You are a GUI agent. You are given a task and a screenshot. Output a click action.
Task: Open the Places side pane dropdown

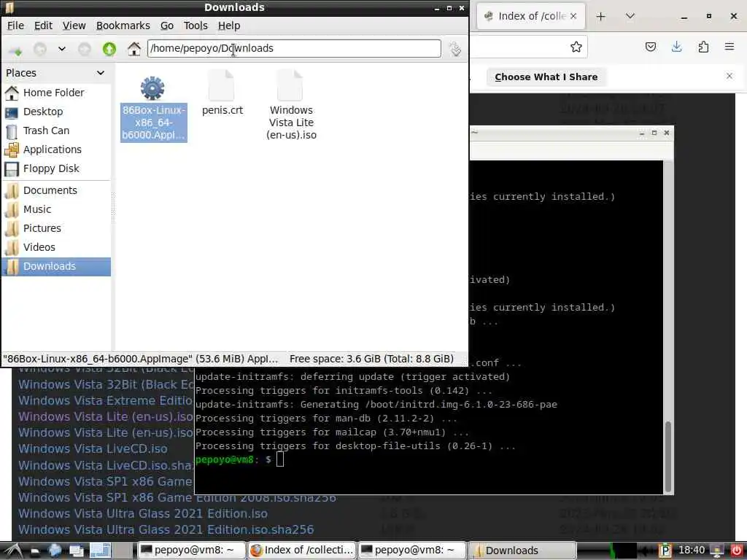click(x=101, y=73)
